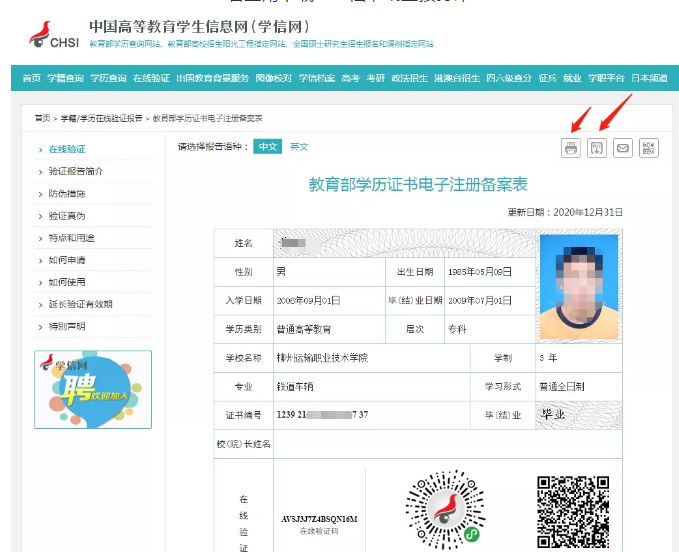
Task: Click 首页 breadcrumb link
Action: click(42, 118)
